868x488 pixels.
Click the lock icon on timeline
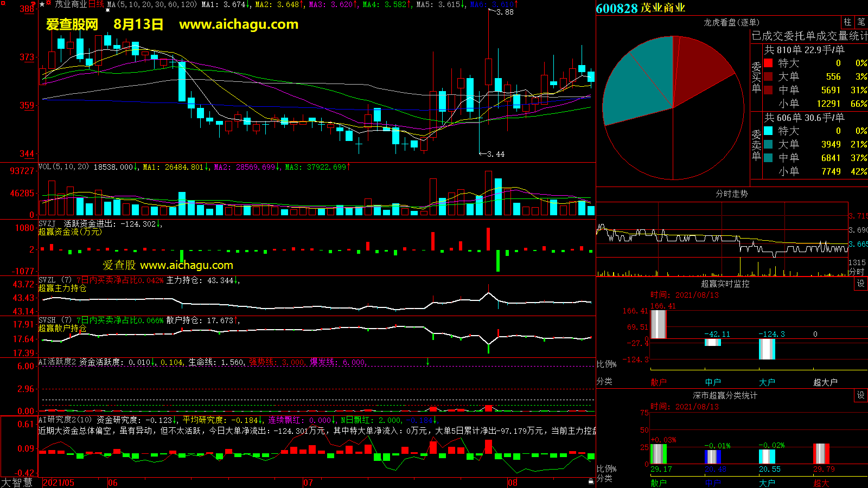(x=591, y=481)
